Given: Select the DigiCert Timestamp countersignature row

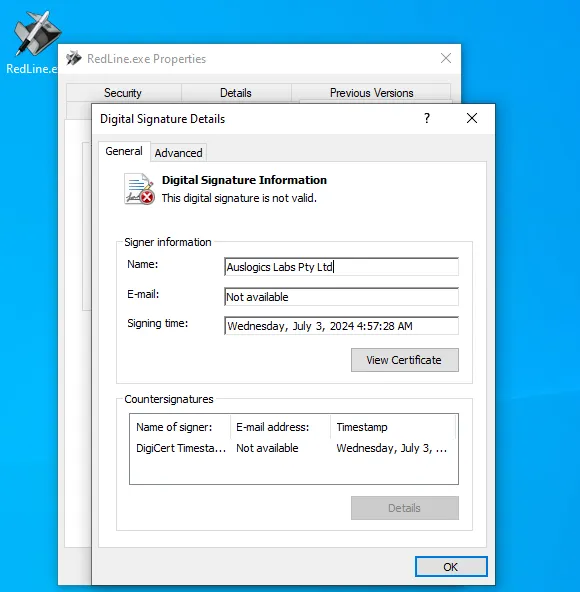Looking at the screenshot, I should (x=293, y=448).
